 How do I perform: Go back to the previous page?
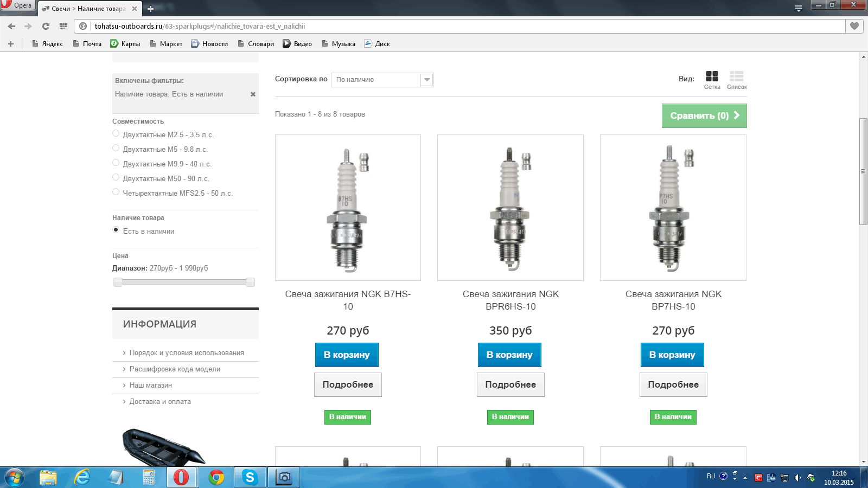11,26
